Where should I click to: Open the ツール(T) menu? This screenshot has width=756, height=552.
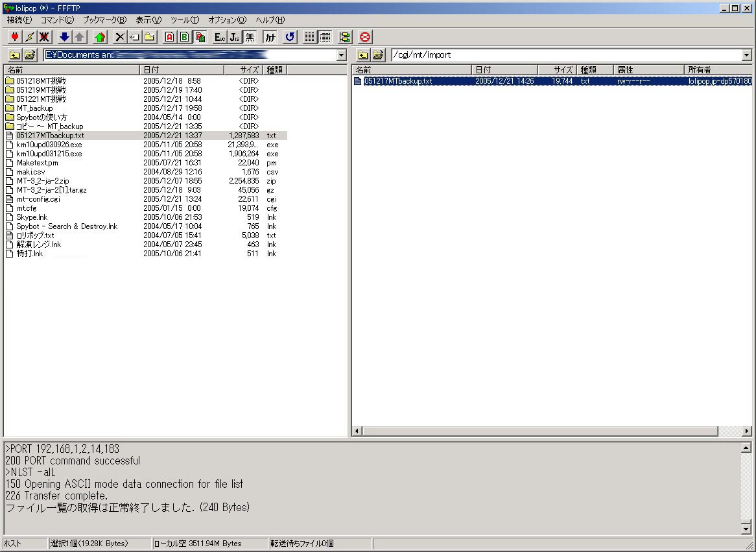click(185, 20)
